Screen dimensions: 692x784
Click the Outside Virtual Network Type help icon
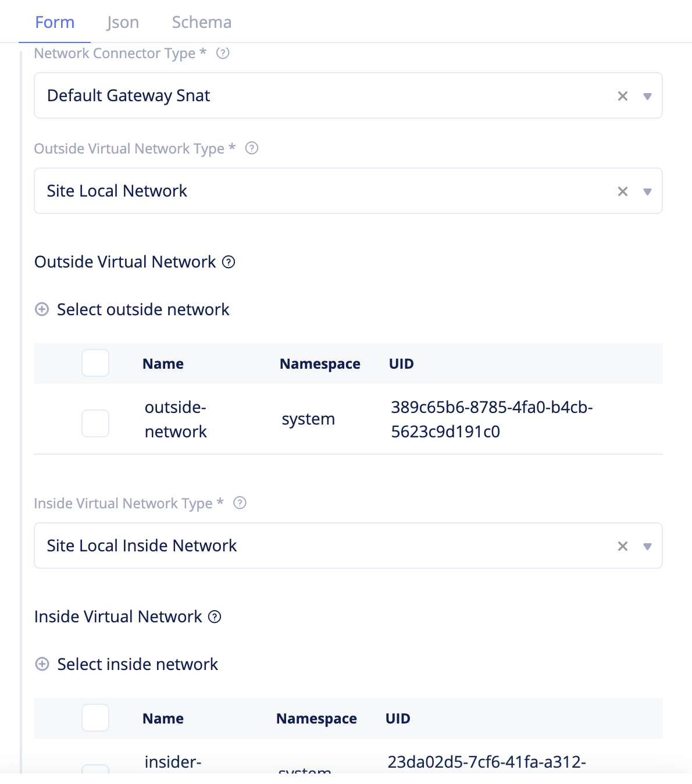252,148
